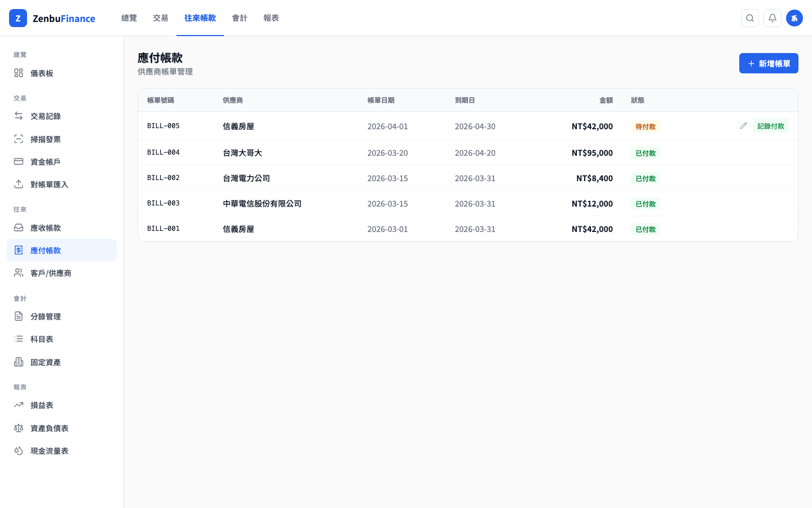Click the 應付帳款 receipt icon
Image resolution: width=812 pixels, height=508 pixels.
tap(19, 250)
